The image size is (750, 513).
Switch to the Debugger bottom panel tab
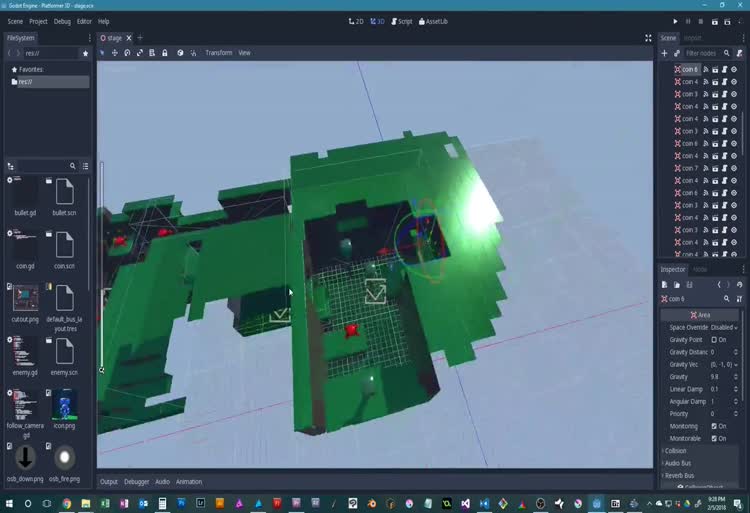136,481
